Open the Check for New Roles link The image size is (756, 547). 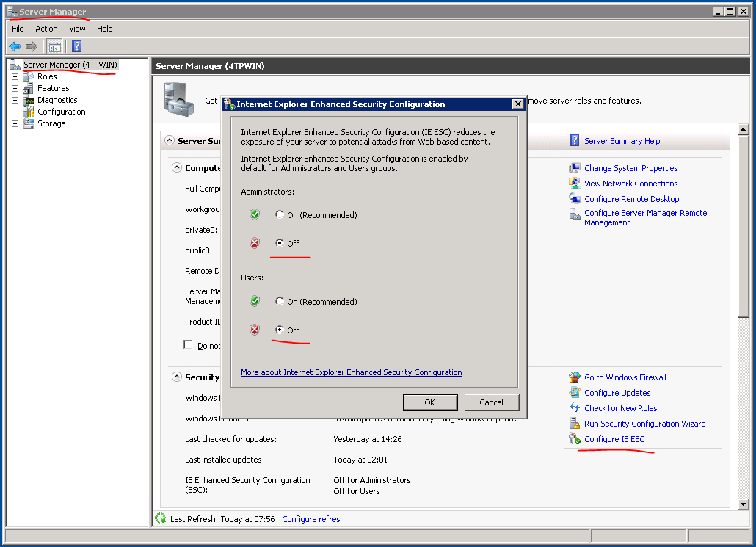[621, 408]
